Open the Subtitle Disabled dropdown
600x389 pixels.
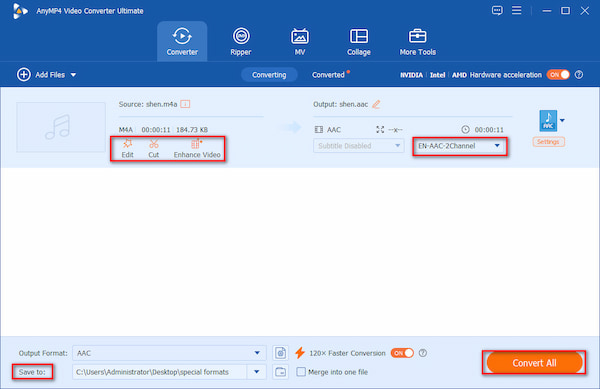tap(359, 146)
